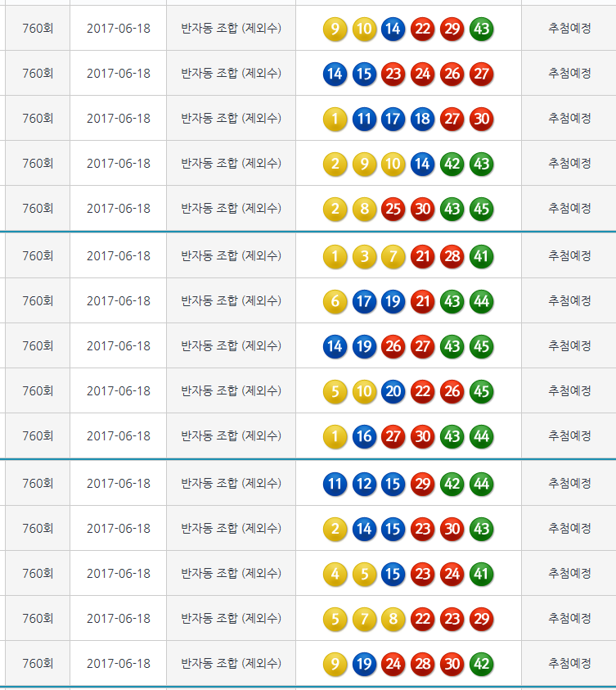Click the date in the row with ball 18

pyautogui.click(x=119, y=119)
